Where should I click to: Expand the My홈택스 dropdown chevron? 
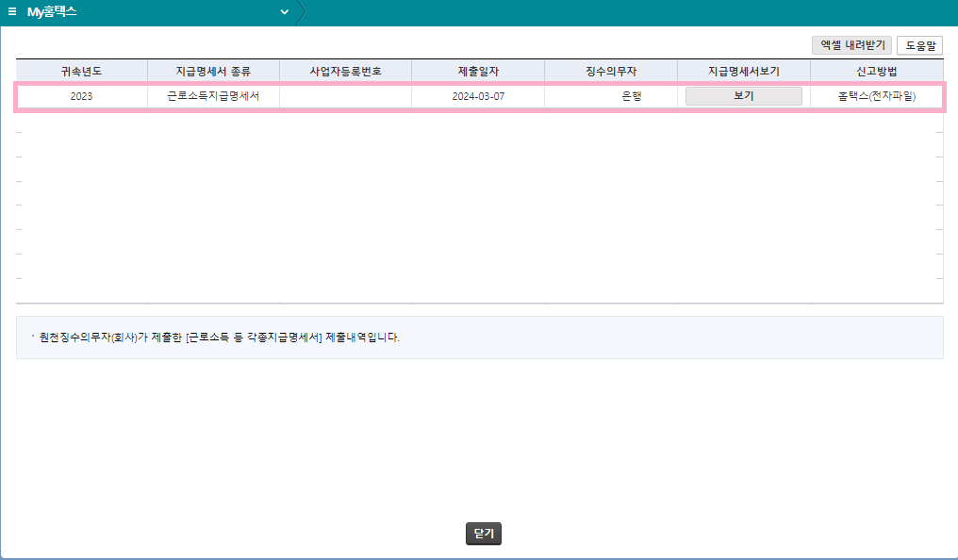click(x=285, y=12)
